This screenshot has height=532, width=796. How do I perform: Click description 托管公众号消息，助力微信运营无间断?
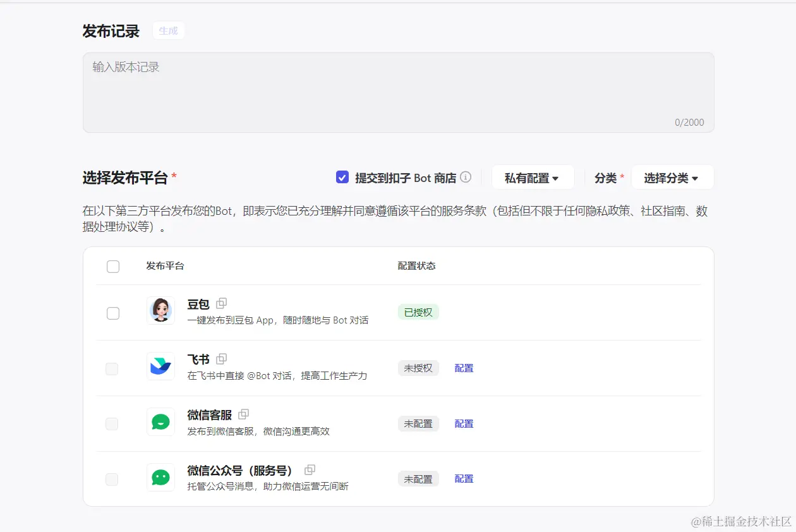click(268, 487)
